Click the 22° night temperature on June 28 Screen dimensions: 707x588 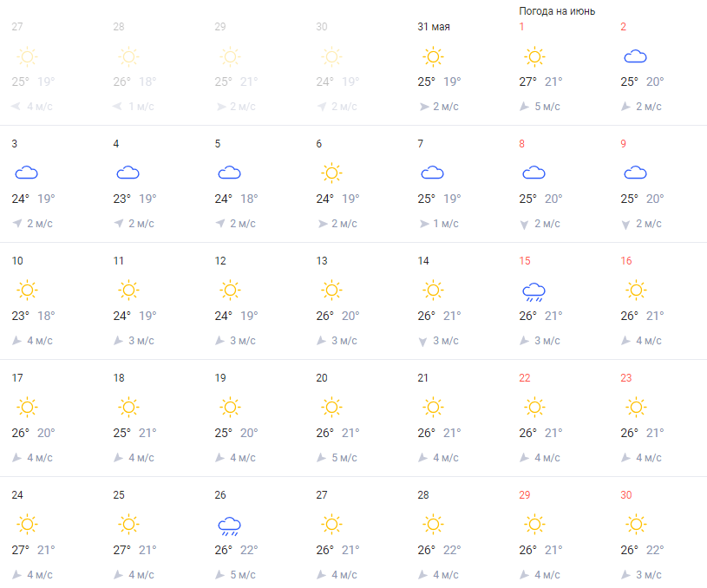click(x=452, y=550)
